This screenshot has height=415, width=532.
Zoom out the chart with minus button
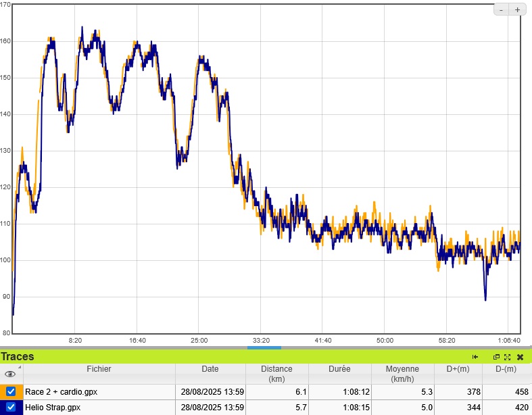502,9
